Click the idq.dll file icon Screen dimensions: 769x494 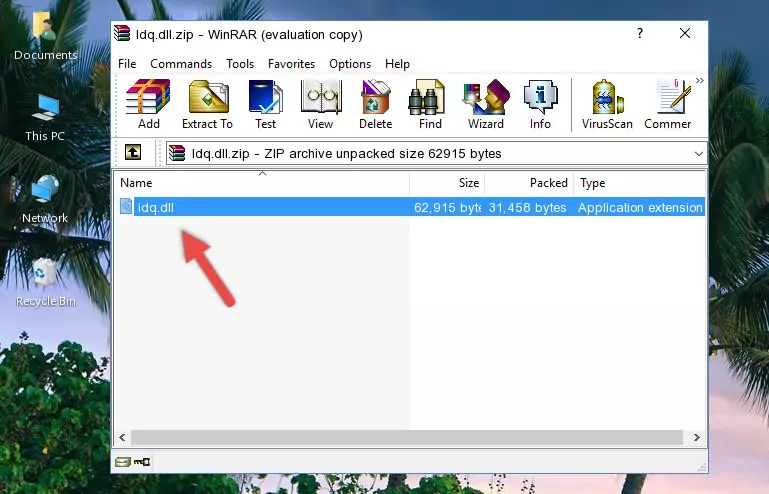coord(126,207)
